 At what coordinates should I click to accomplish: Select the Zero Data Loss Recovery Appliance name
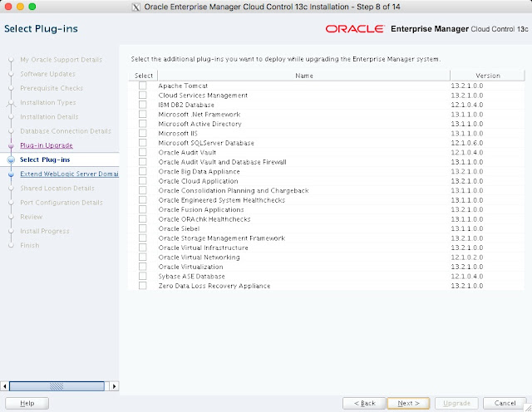(x=214, y=286)
